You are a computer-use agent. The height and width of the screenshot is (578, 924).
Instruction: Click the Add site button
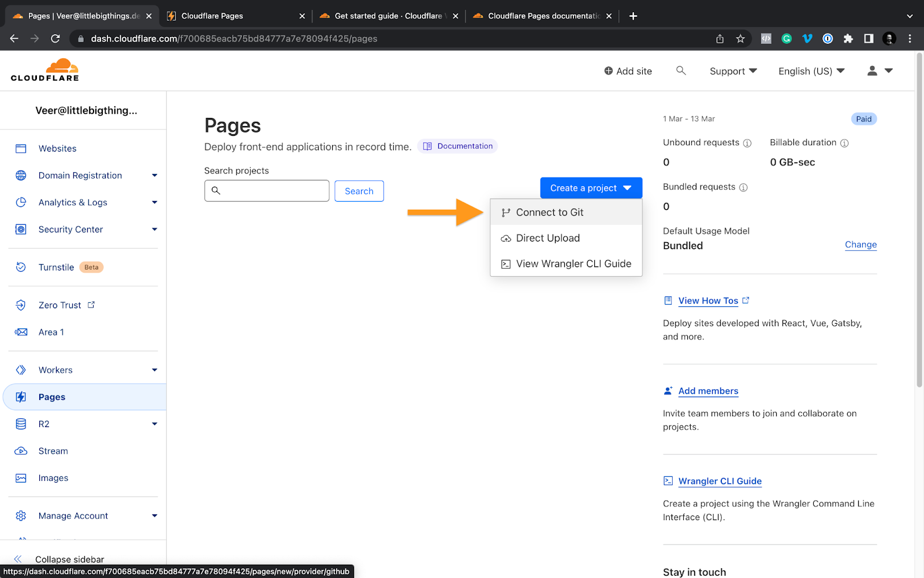pyautogui.click(x=628, y=71)
